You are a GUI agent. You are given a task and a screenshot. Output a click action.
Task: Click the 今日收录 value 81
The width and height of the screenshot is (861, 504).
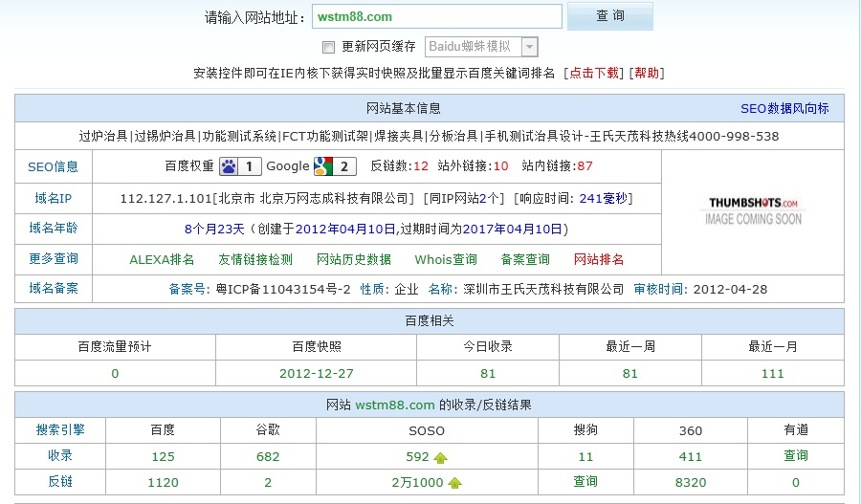[488, 374]
